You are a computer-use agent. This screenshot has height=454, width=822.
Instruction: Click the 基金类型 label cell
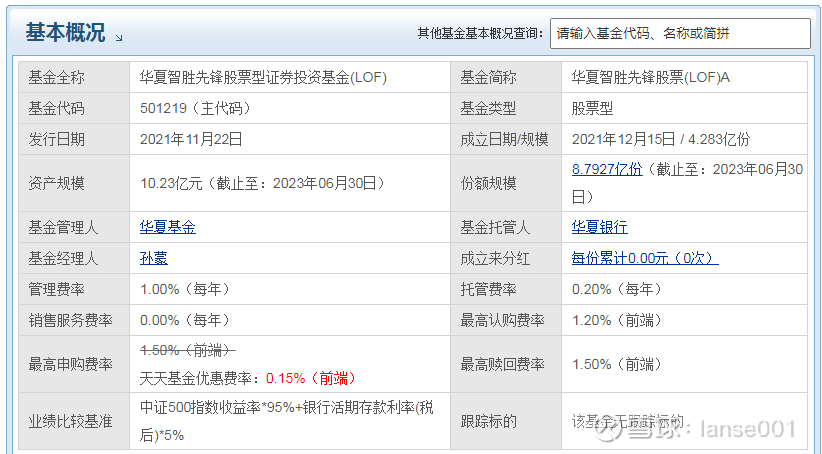506,109
